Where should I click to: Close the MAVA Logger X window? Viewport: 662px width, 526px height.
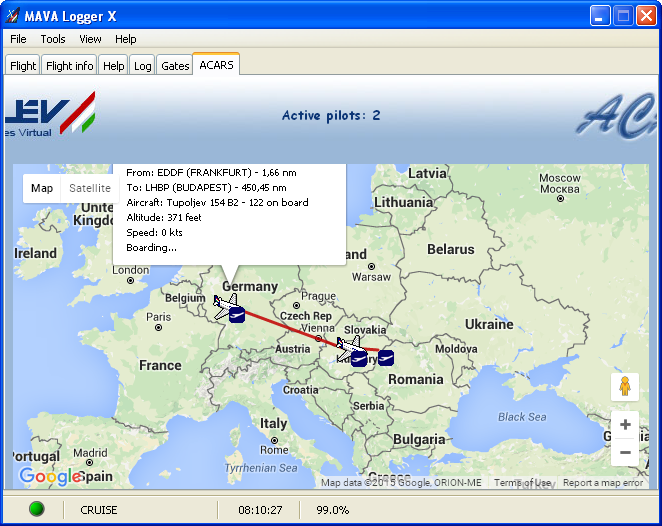(x=646, y=16)
